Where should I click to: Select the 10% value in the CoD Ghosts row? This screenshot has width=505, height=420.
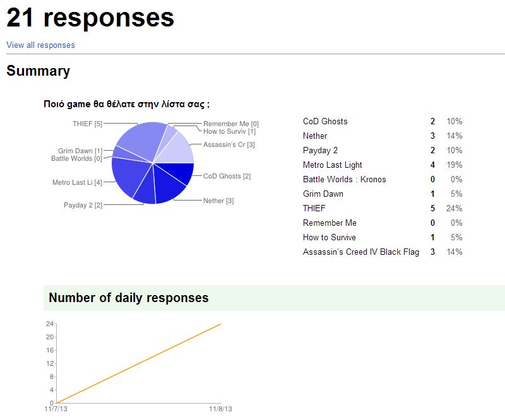click(454, 121)
